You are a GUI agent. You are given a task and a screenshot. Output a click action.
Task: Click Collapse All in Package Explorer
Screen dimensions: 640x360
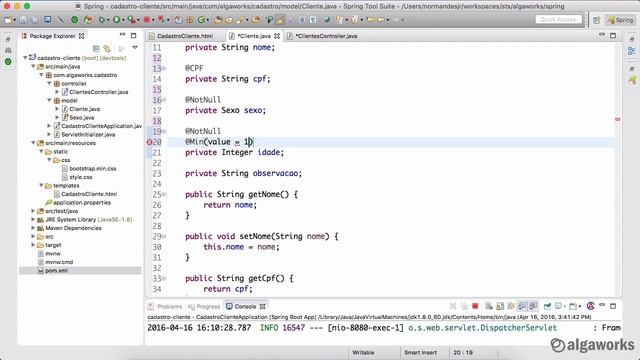click(96, 49)
